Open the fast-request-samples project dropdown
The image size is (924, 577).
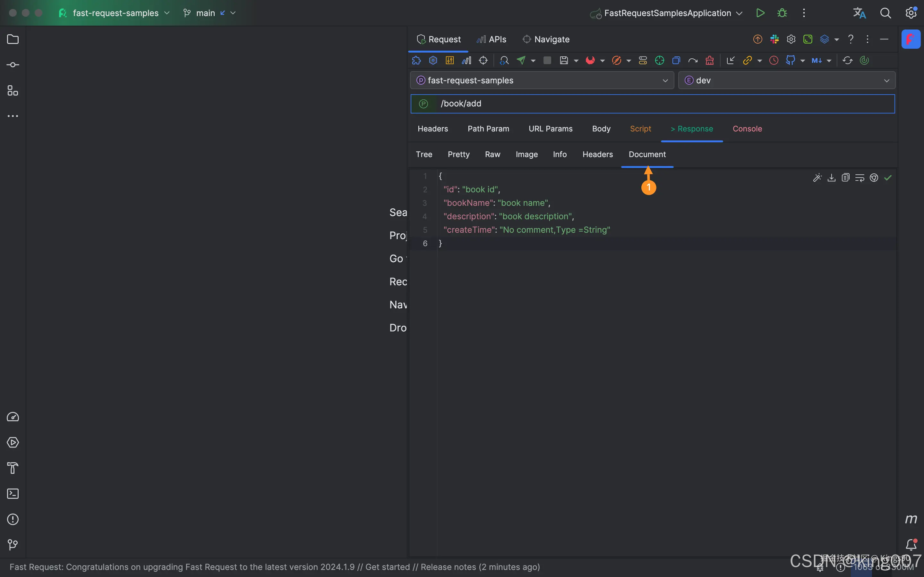[542, 80]
